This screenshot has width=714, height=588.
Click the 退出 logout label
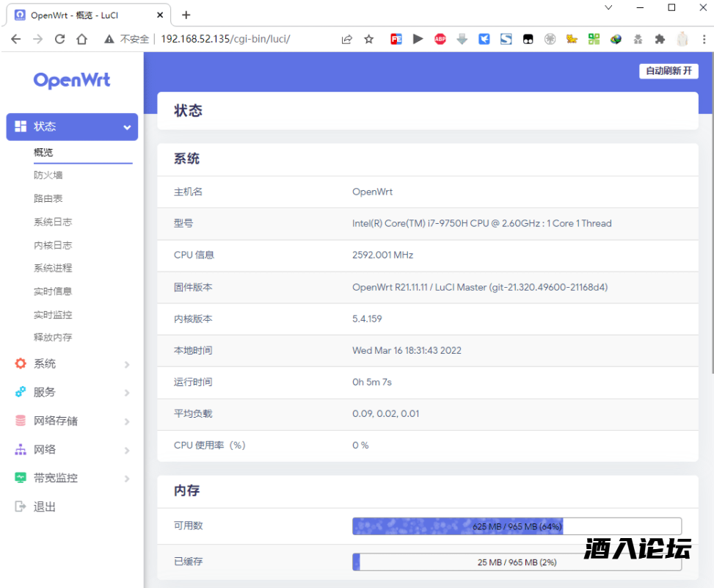[x=45, y=507]
